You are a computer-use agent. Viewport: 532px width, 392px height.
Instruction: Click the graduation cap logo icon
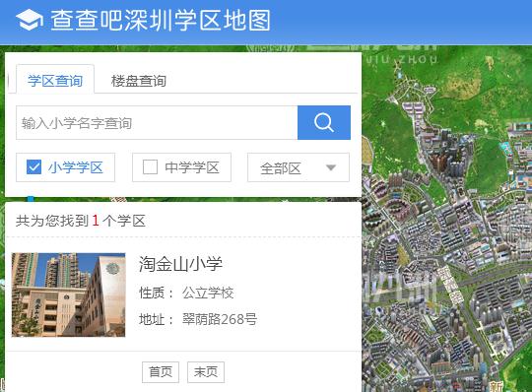(30, 20)
